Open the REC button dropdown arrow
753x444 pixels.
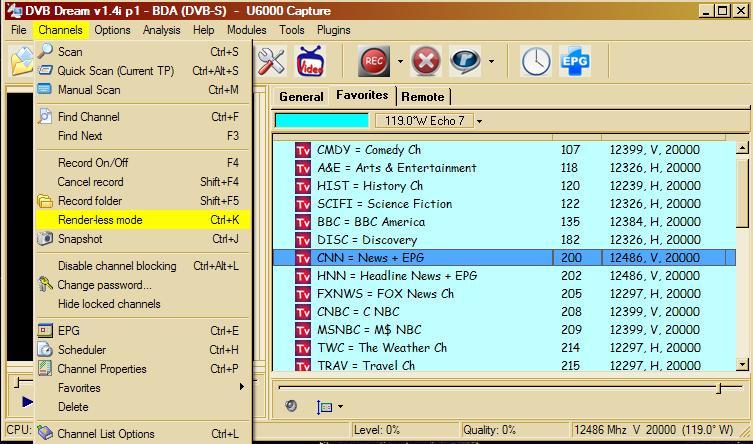tap(400, 61)
